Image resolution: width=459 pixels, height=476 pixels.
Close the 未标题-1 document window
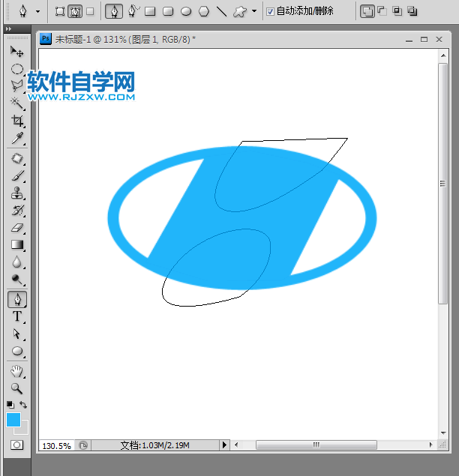[x=439, y=40]
